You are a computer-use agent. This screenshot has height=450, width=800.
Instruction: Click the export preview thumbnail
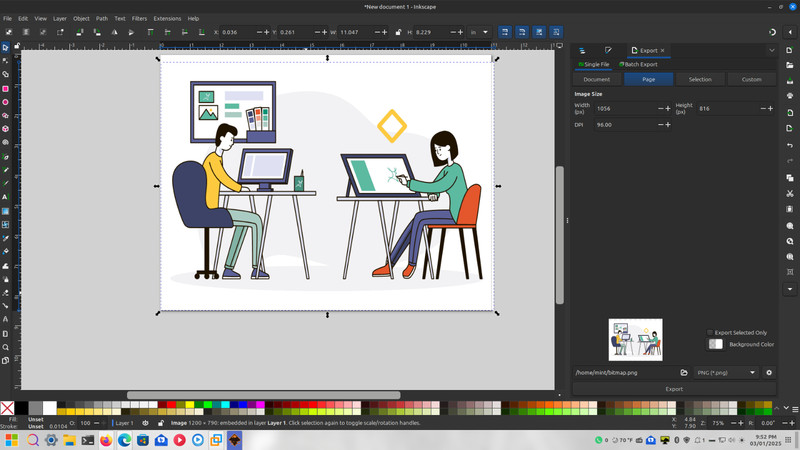pos(635,340)
